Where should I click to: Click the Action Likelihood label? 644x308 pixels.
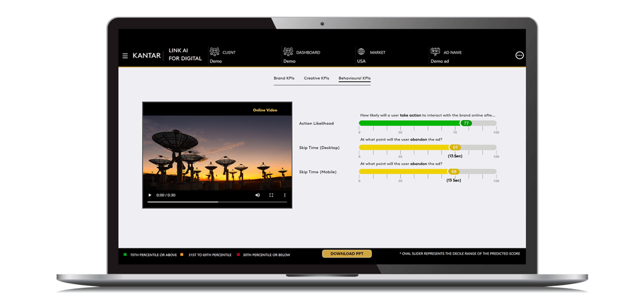pyautogui.click(x=317, y=123)
